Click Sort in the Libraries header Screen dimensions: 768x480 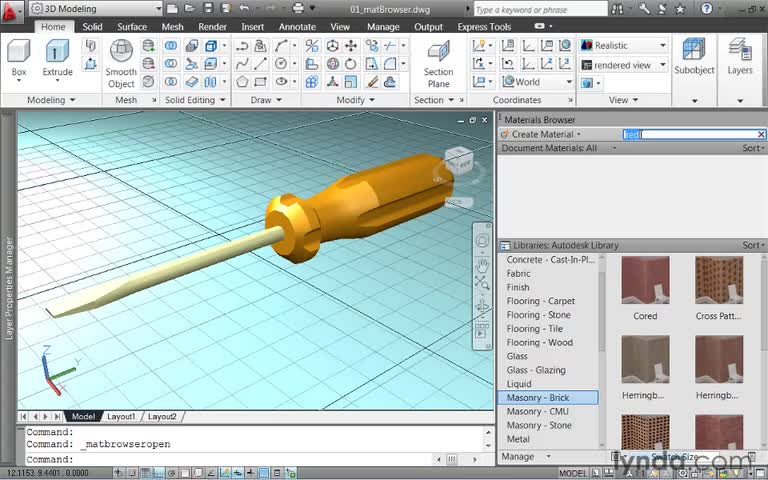click(753, 245)
